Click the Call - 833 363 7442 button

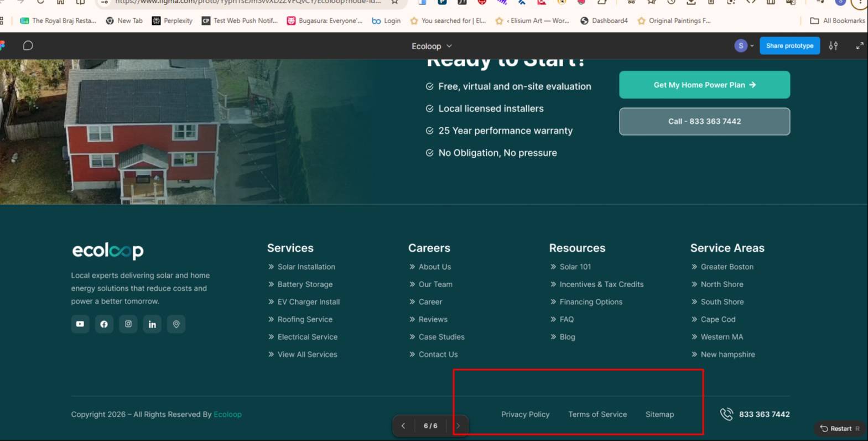(x=704, y=121)
